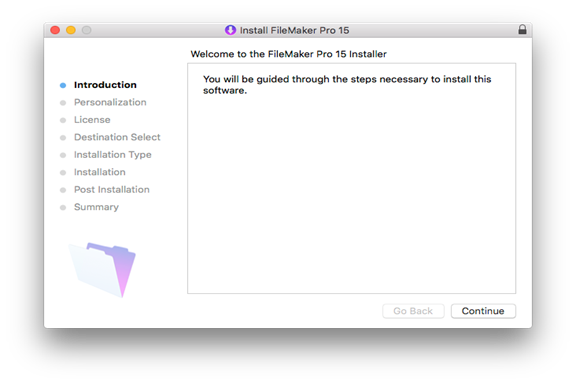Click the lock icon in title bar

pos(522,29)
